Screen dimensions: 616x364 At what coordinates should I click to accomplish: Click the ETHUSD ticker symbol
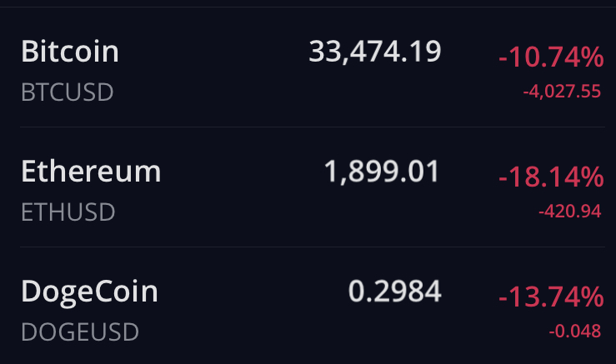(x=68, y=212)
